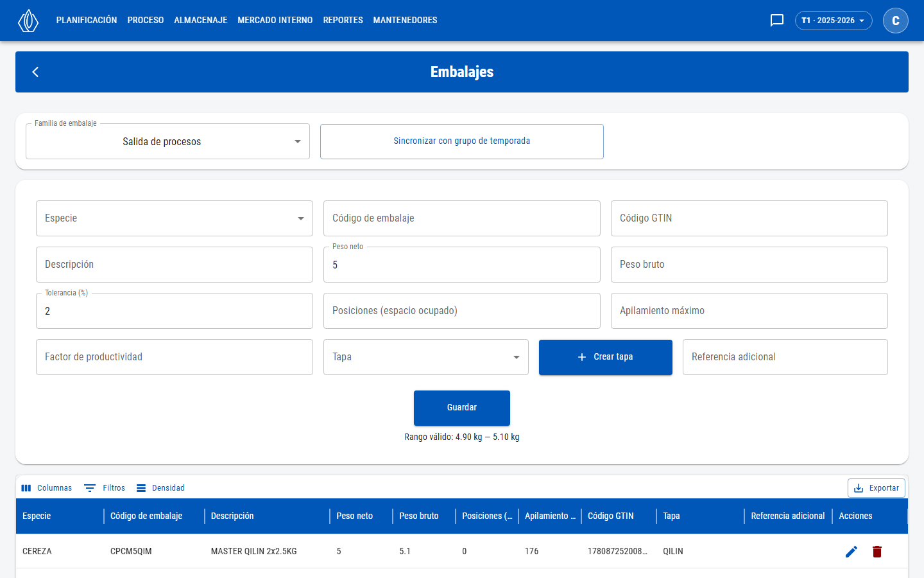
Task: Open the Filtros filter panel
Action: pyautogui.click(x=105, y=488)
